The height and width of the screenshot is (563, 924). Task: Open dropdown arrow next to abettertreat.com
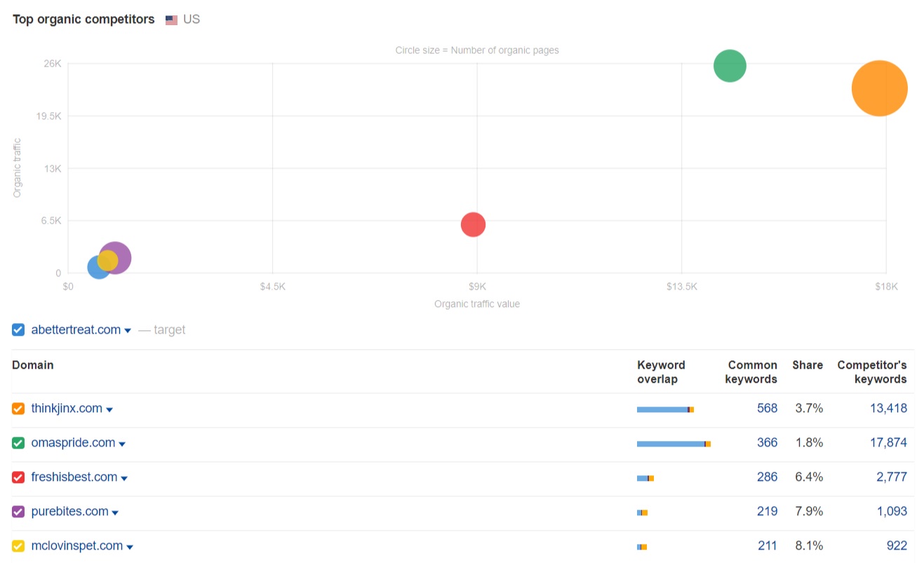coord(128,331)
